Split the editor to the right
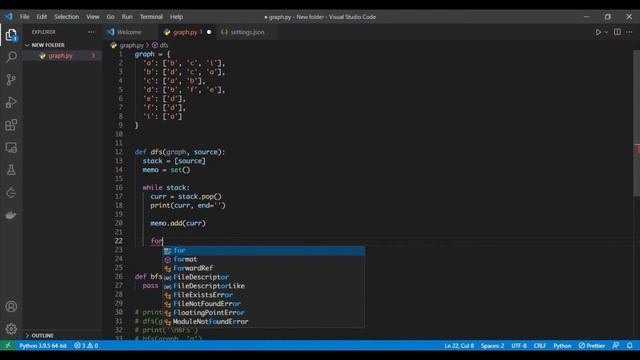 click(x=617, y=32)
